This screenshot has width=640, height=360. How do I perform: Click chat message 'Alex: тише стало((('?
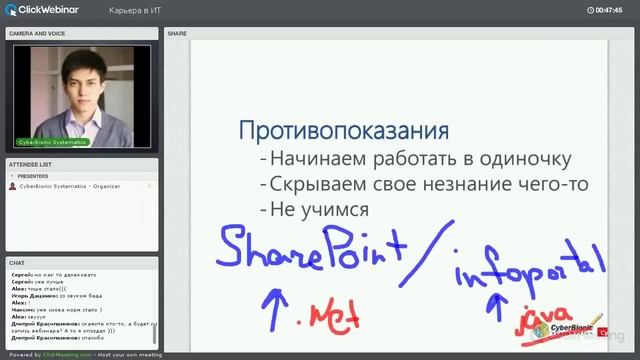click(x=39, y=289)
